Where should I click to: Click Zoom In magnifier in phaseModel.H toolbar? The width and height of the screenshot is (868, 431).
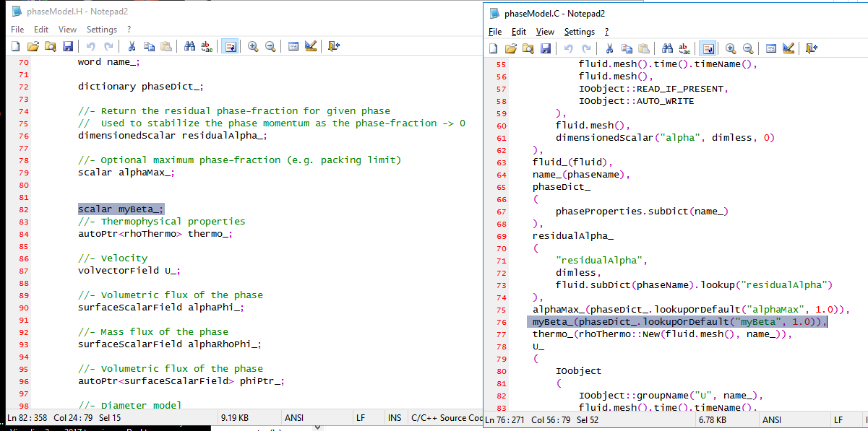click(x=253, y=46)
